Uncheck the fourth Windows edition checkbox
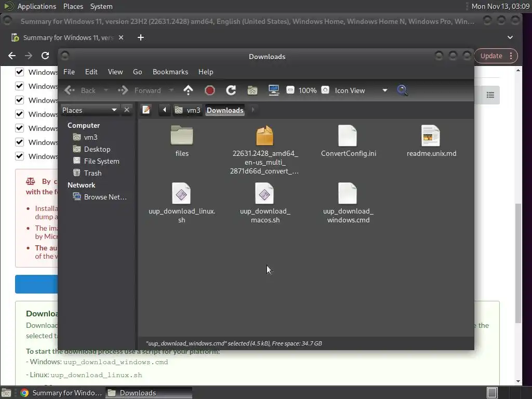 pyautogui.click(x=20, y=114)
